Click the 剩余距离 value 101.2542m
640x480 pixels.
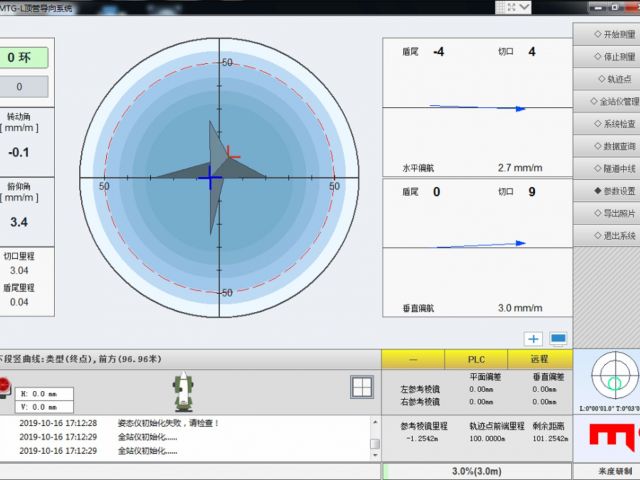click(550, 439)
